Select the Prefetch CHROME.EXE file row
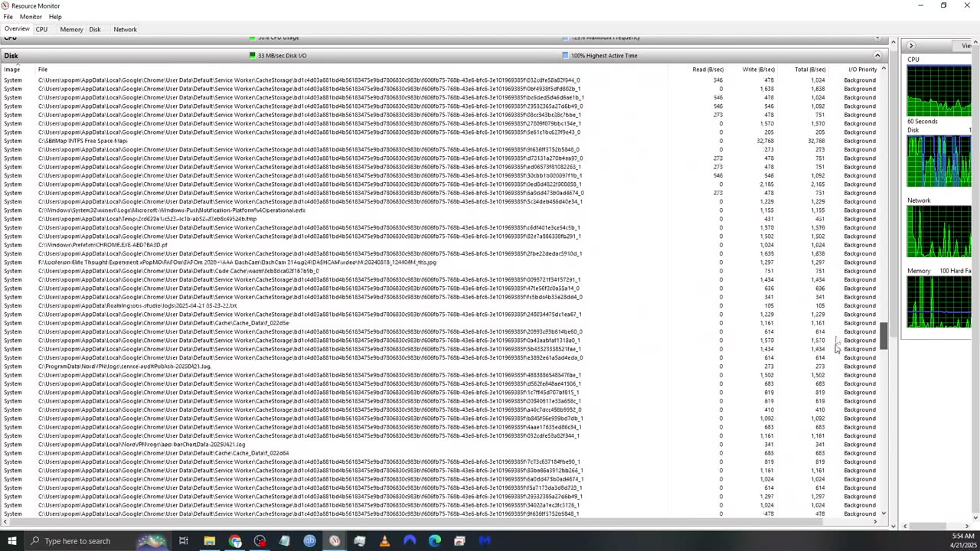The width and height of the screenshot is (980, 551). click(440, 245)
